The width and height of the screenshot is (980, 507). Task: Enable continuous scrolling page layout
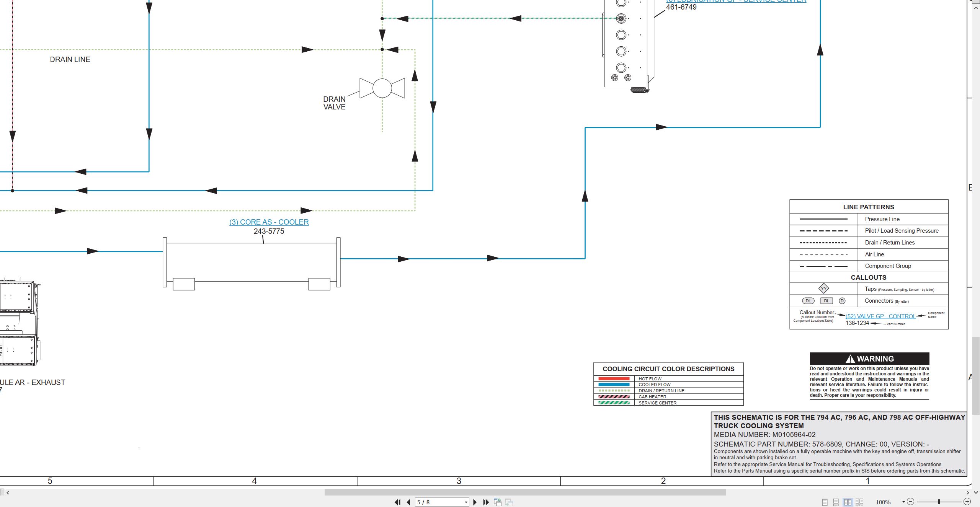click(836, 502)
